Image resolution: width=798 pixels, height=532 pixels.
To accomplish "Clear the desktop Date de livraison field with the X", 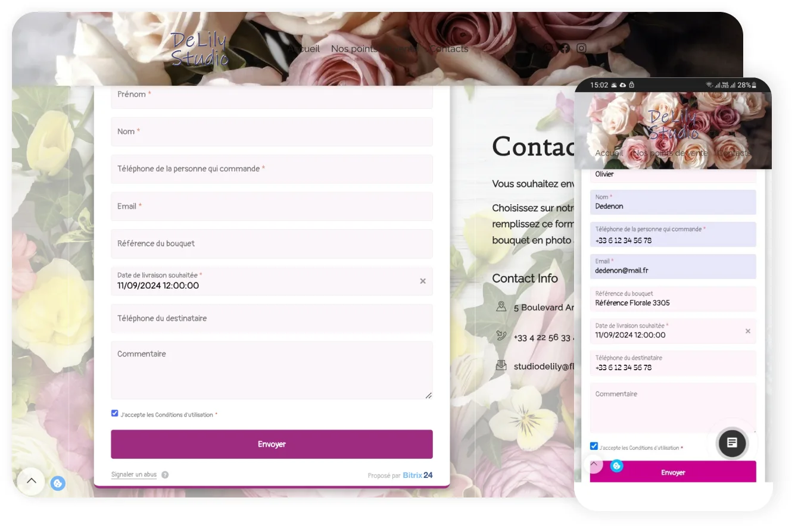I will click(x=423, y=280).
